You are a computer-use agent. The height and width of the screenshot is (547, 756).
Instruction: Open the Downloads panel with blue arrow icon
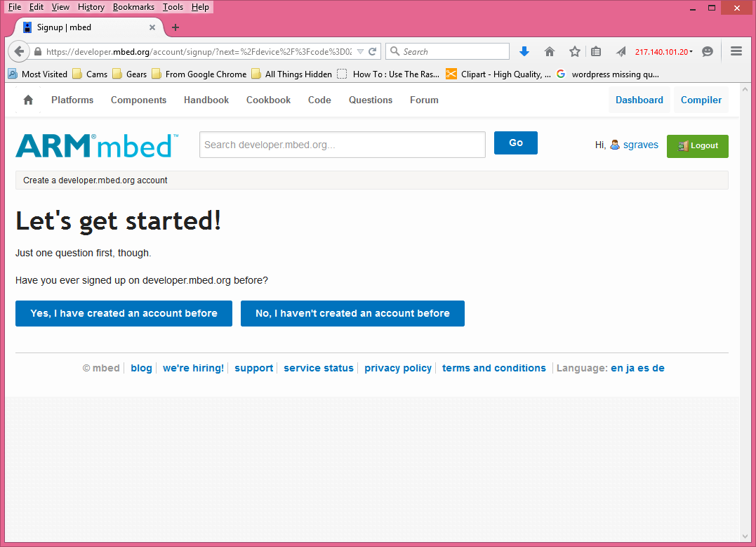524,51
